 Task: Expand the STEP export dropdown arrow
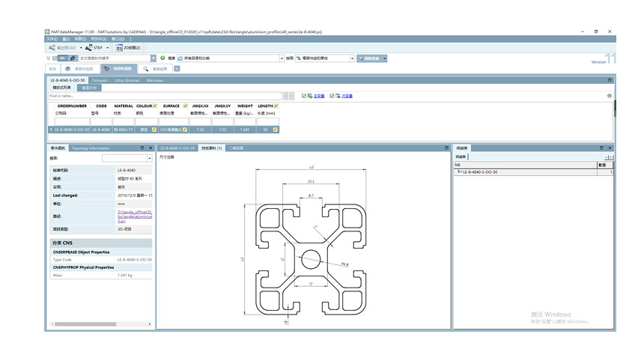tap(109, 48)
